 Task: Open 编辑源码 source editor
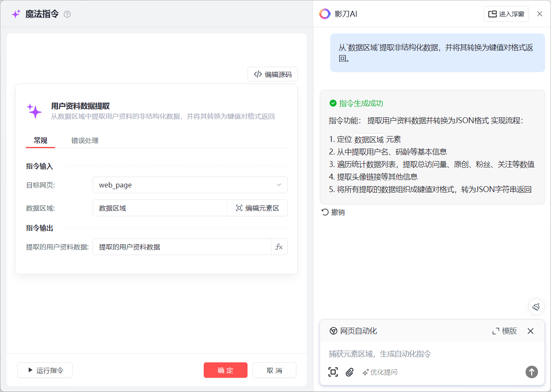273,74
